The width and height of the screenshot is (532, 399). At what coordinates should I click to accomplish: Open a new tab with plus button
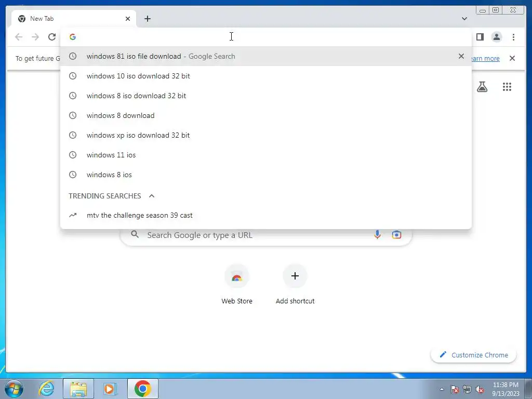pos(147,19)
